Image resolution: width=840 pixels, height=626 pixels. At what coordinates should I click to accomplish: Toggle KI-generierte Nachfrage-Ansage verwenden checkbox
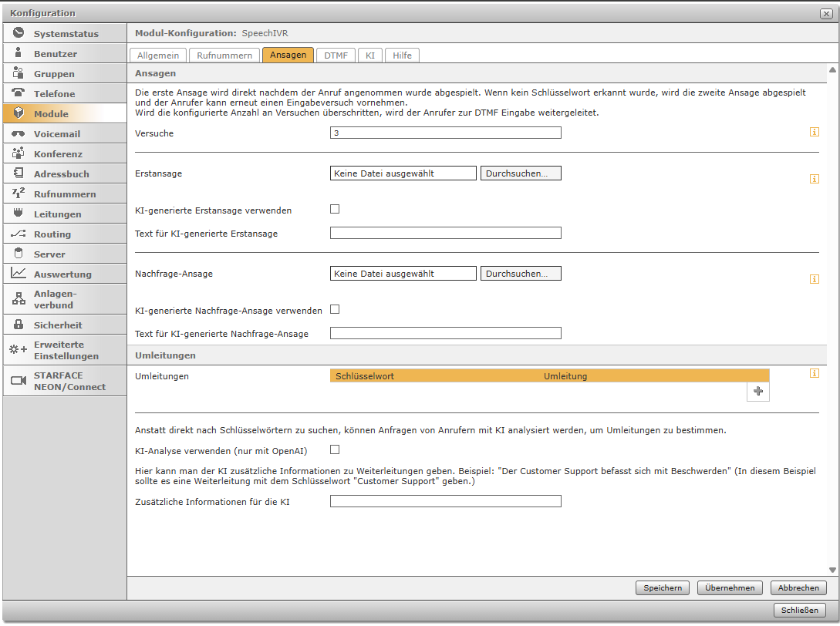pyautogui.click(x=335, y=310)
